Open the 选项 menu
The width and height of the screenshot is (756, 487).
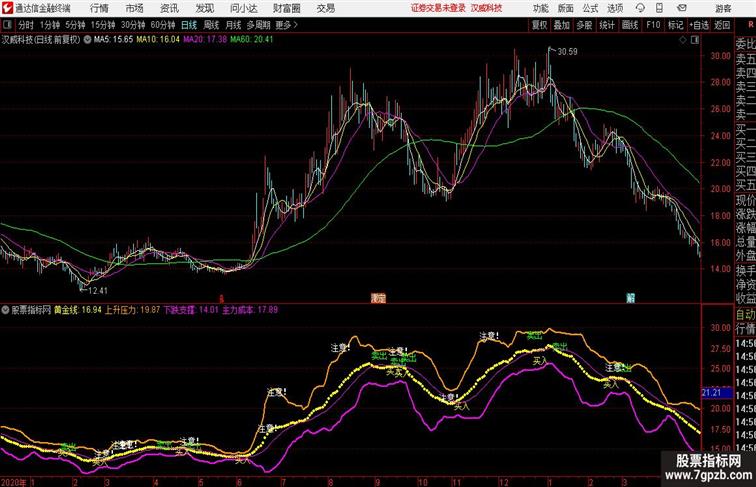615,8
